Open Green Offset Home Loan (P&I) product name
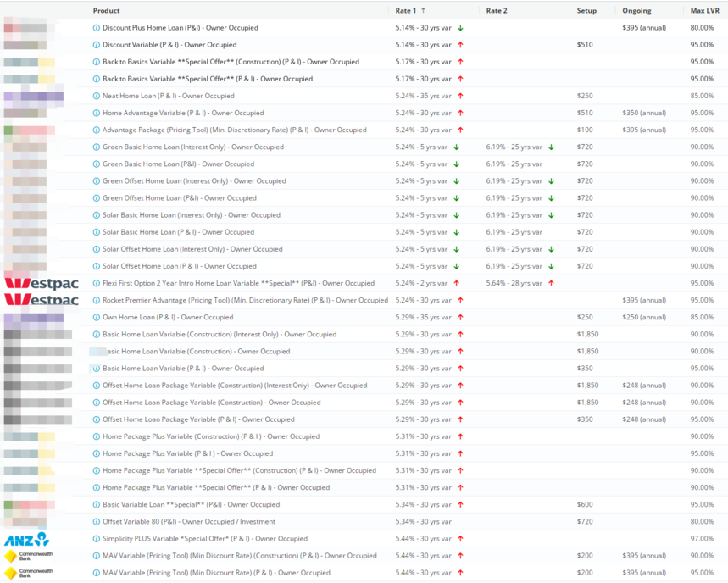 (179, 198)
